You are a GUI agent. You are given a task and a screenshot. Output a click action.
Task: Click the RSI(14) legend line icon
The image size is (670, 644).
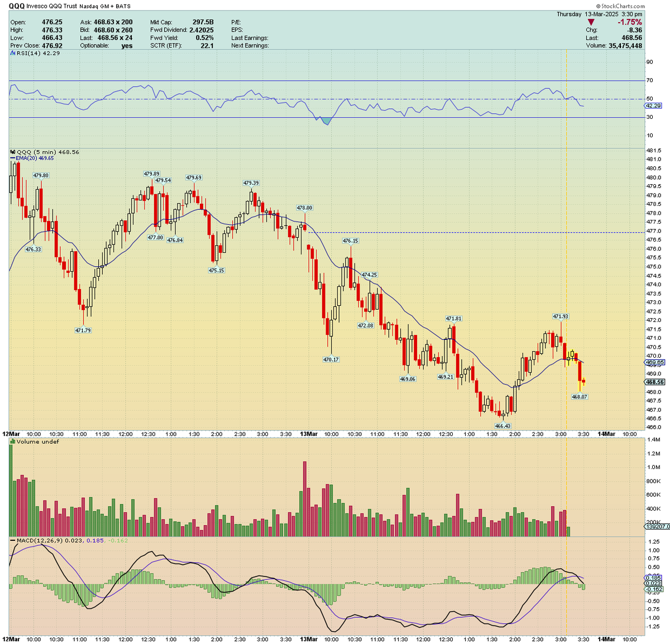click(x=12, y=54)
